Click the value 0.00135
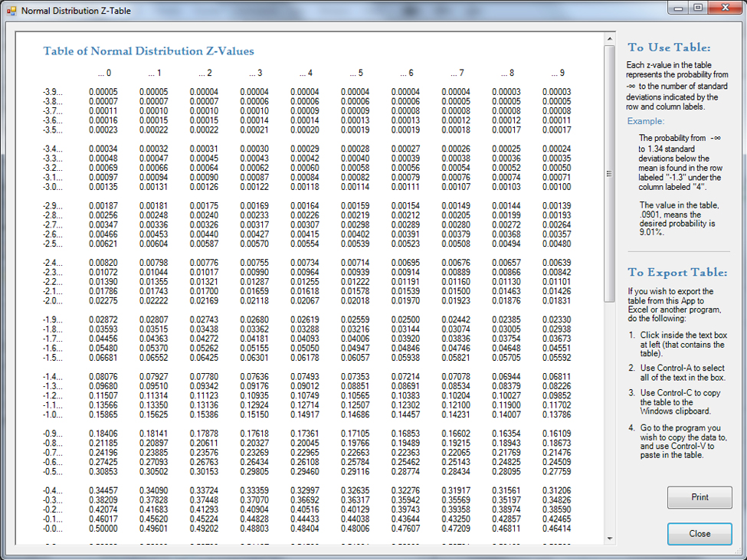 pos(103,187)
